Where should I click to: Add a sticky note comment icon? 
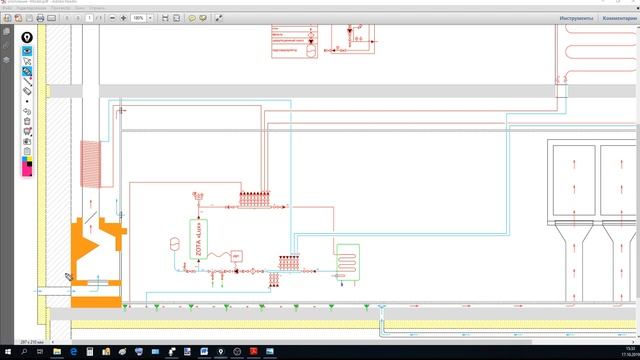pyautogui.click(x=191, y=18)
